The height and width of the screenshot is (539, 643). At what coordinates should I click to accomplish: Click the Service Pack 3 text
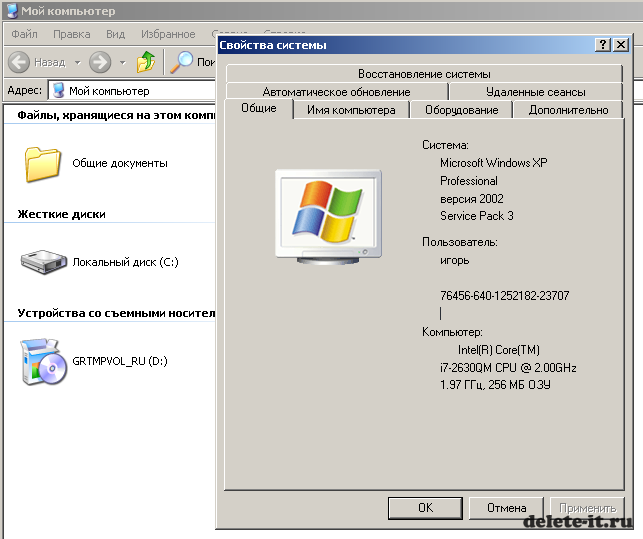coord(477,216)
